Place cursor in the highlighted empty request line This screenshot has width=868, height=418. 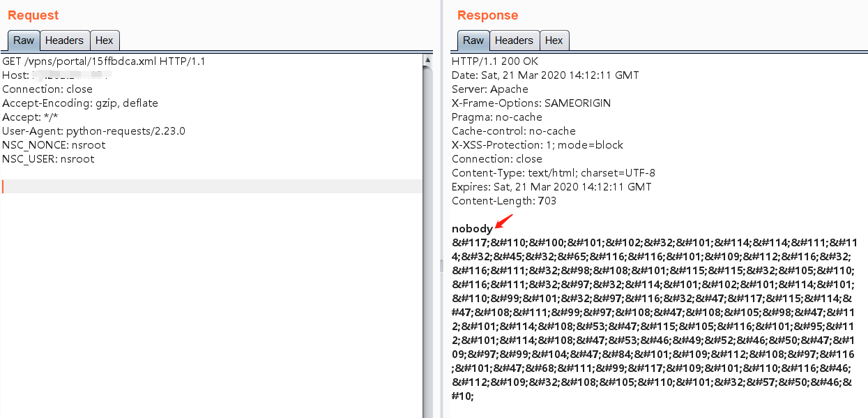pos(211,186)
